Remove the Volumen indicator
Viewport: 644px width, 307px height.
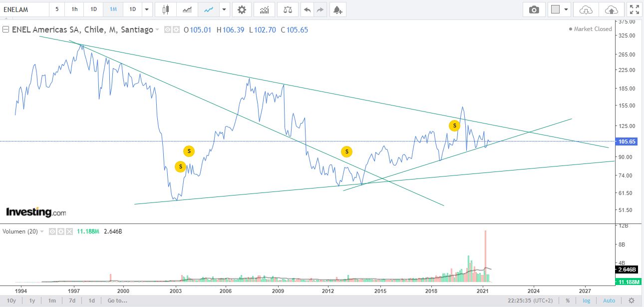coord(69,231)
